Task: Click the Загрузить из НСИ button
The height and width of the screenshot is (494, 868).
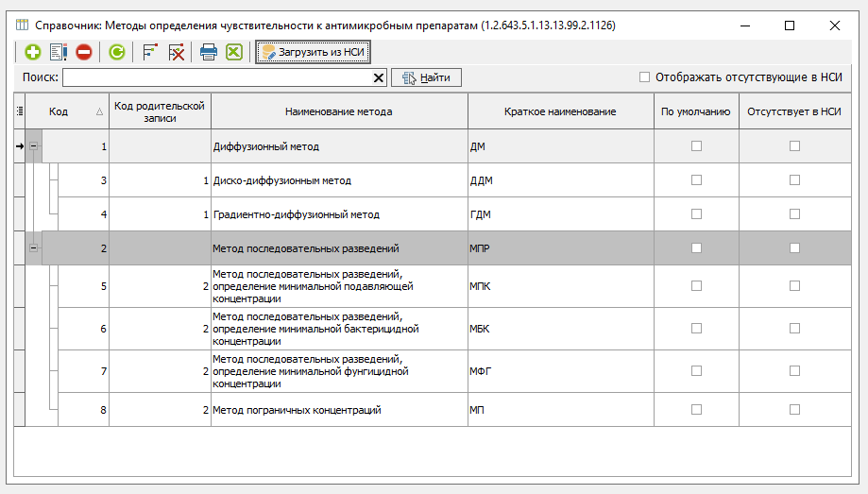Action: 313,52
